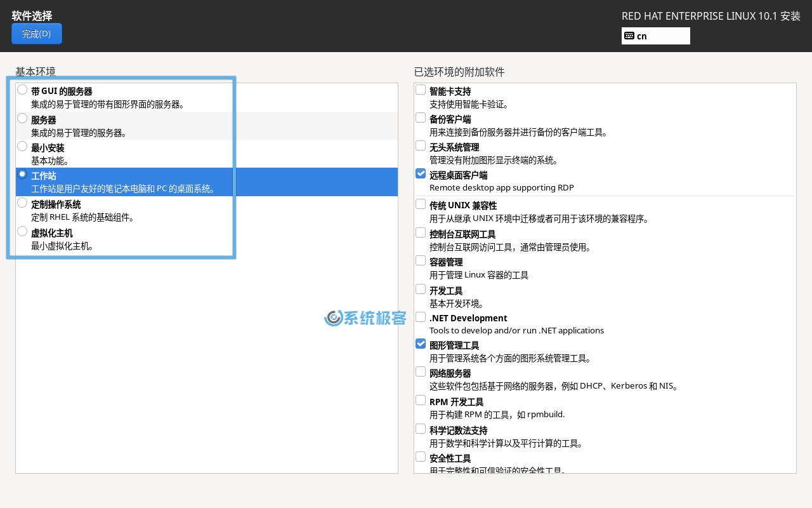The image size is (812, 508).
Task: Enable .NET Development add-on
Action: click(x=421, y=317)
